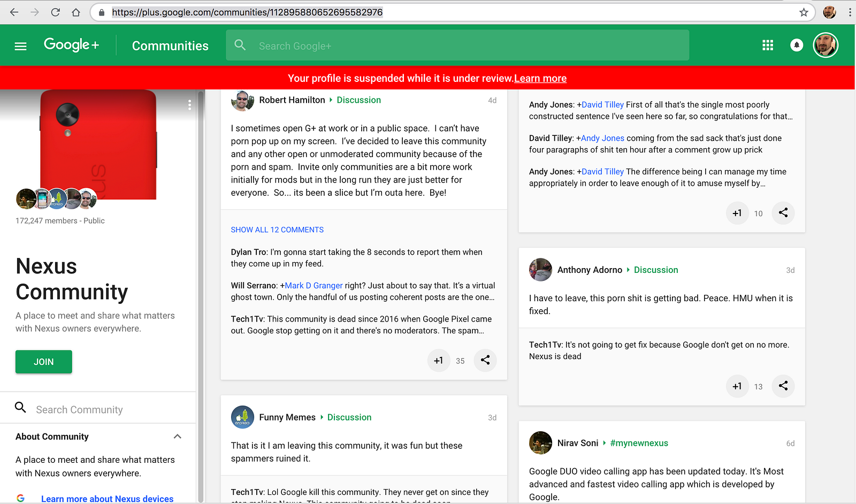Bookmark this page with the star
Screen dimensions: 856x504
(804, 12)
